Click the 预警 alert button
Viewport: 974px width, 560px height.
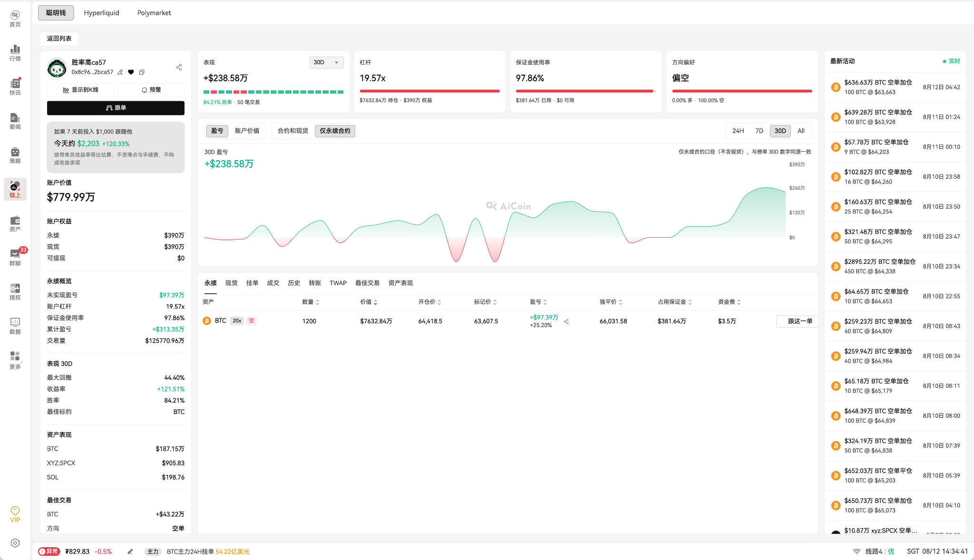[x=151, y=90]
